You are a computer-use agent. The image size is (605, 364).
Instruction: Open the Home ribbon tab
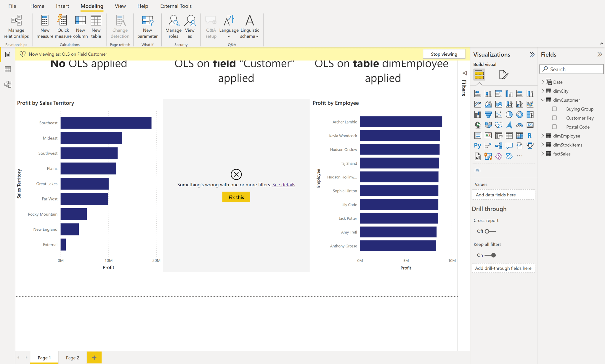point(37,6)
